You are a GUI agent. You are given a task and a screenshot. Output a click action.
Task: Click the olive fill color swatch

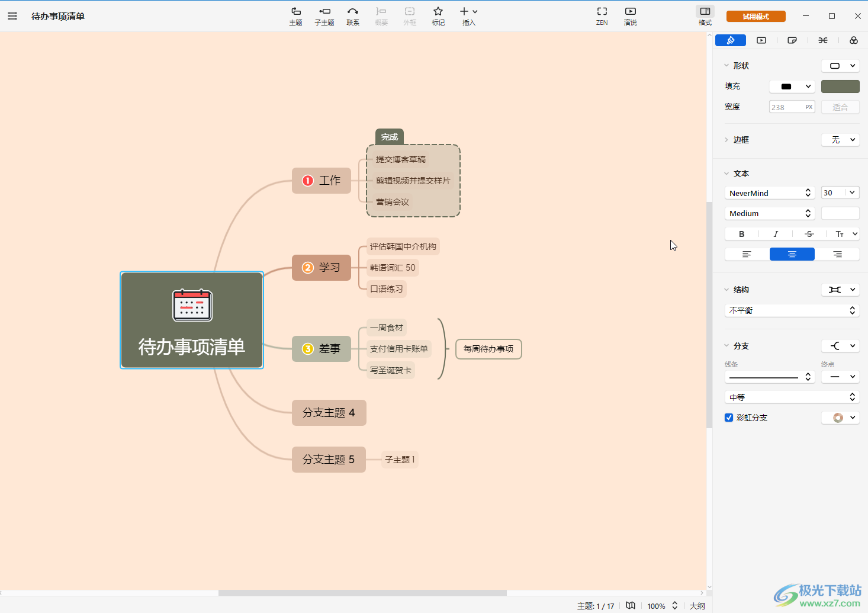click(840, 86)
